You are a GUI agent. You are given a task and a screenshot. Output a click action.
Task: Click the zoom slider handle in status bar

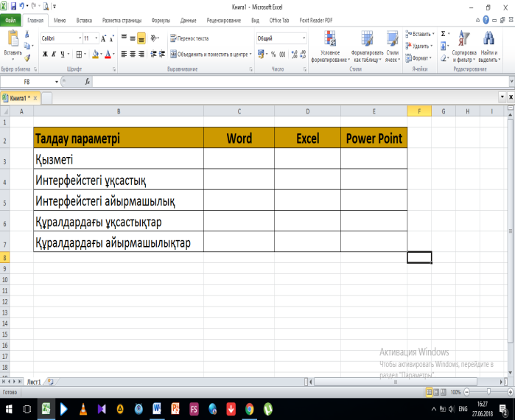tap(488, 391)
